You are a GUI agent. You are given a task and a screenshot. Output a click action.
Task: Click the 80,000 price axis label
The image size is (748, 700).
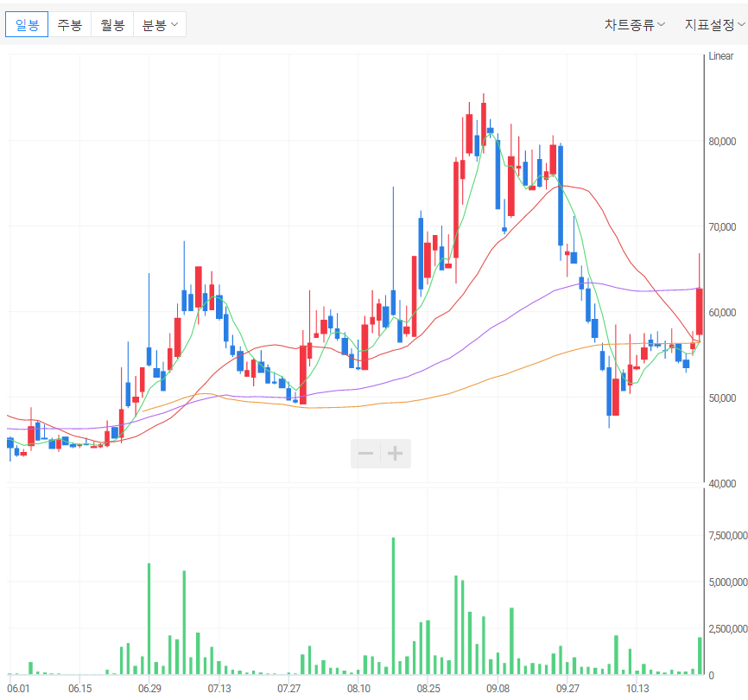[x=722, y=141]
